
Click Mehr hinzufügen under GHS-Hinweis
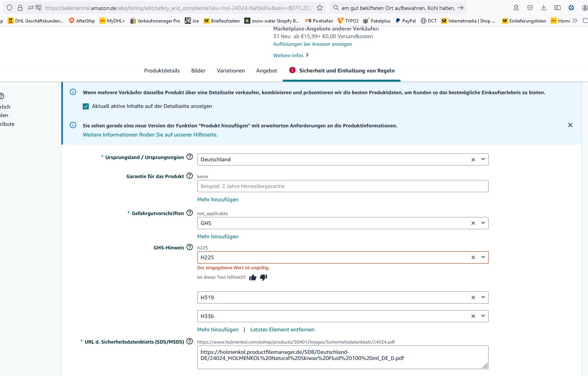click(218, 329)
